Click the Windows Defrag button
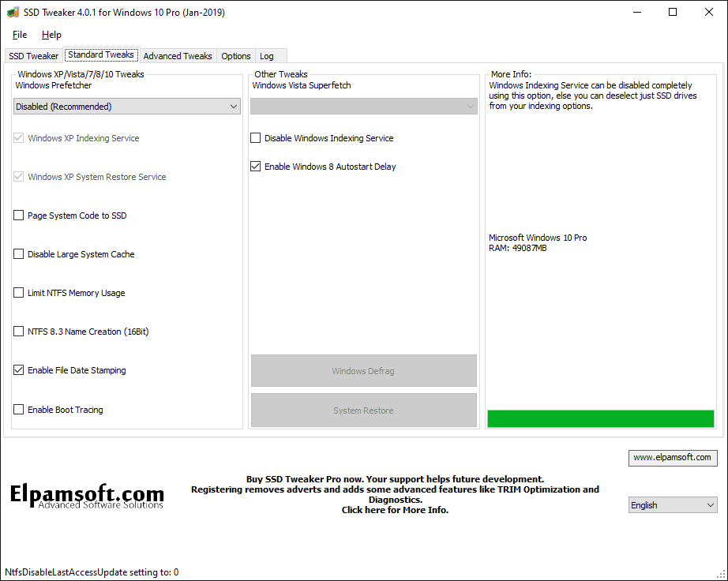The width and height of the screenshot is (728, 581). [x=363, y=371]
